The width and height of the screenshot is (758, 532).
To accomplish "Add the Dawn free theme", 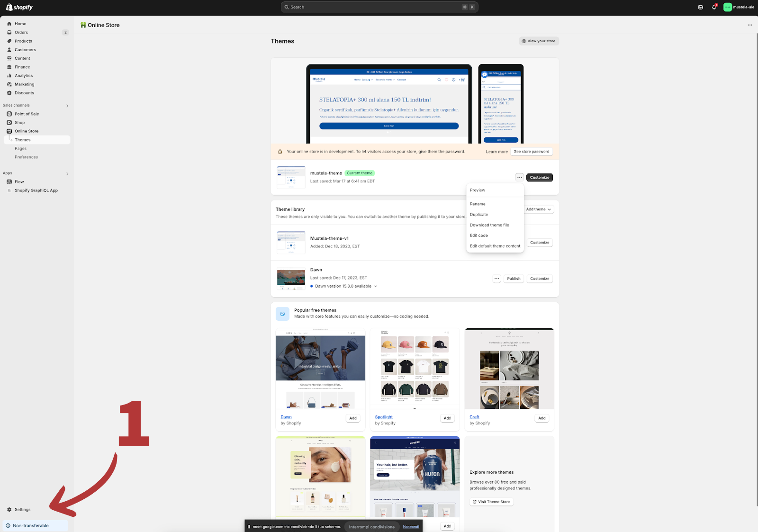I will pos(353,418).
